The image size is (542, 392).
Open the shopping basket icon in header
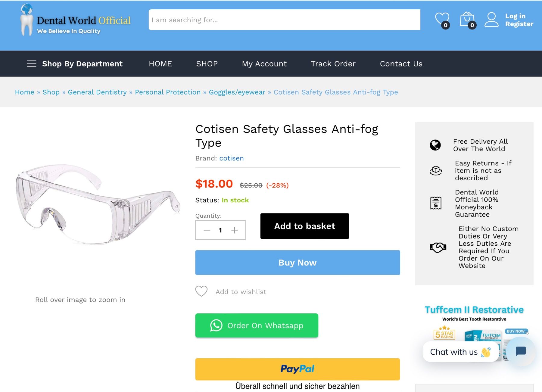pyautogui.click(x=467, y=20)
